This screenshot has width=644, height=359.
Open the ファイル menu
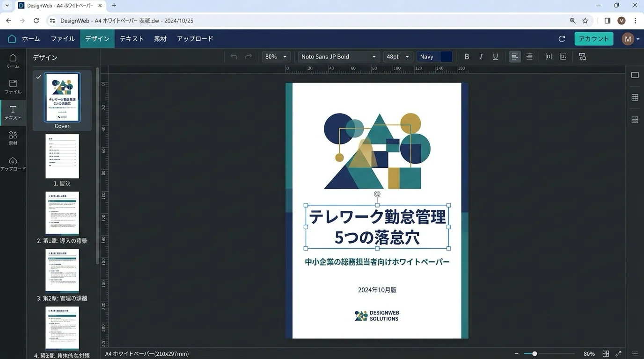pyautogui.click(x=63, y=39)
